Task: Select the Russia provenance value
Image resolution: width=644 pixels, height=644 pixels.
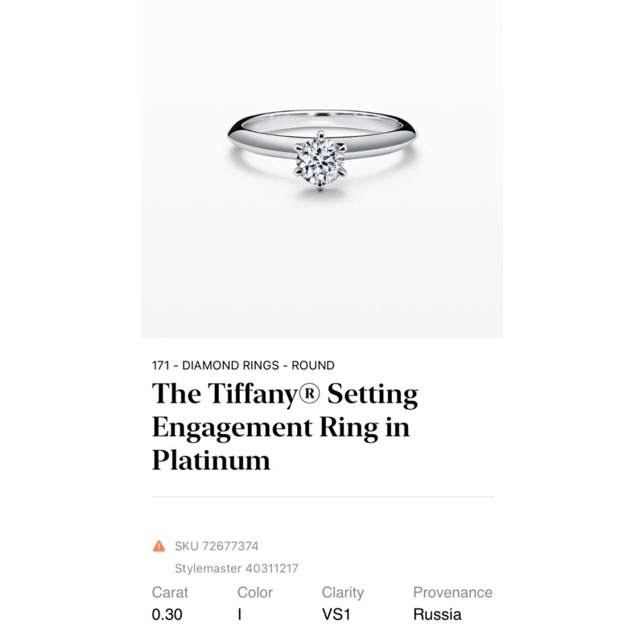Action: coord(437,614)
